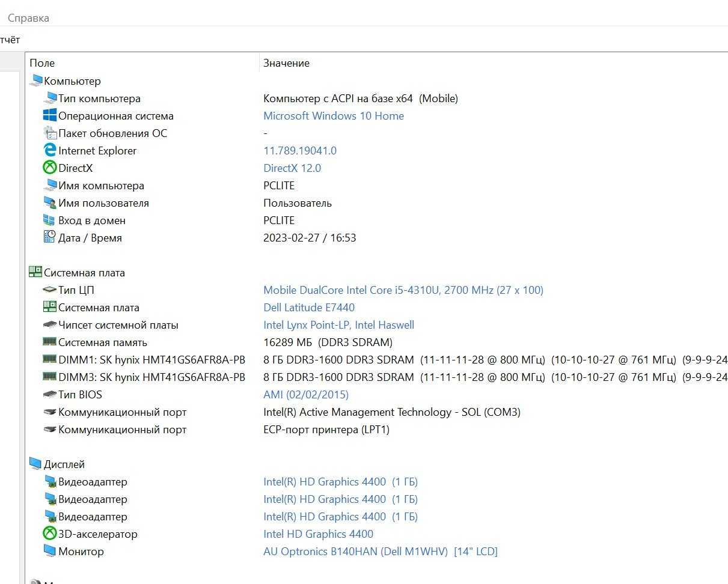Viewport: 728px width, 584px height.
Task: Click the Системная плата section header icon
Action: coord(36,272)
